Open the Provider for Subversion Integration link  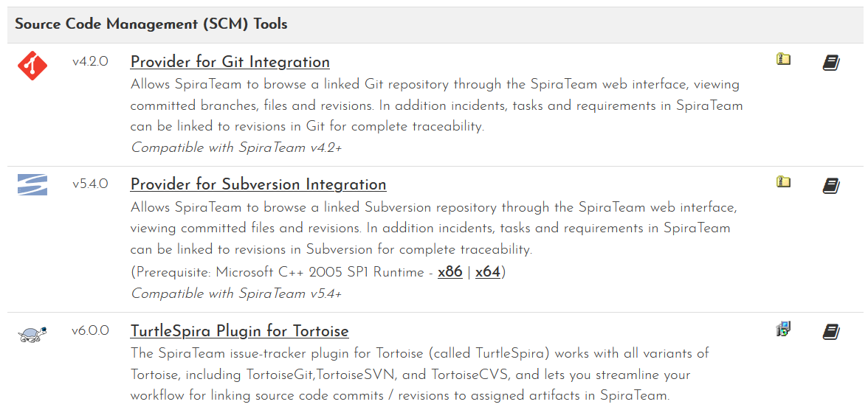point(258,184)
